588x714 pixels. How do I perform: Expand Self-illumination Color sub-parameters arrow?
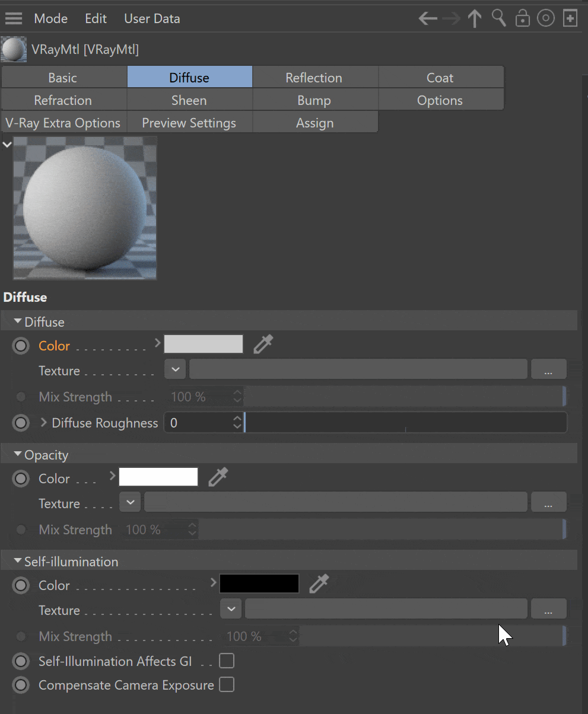(214, 582)
